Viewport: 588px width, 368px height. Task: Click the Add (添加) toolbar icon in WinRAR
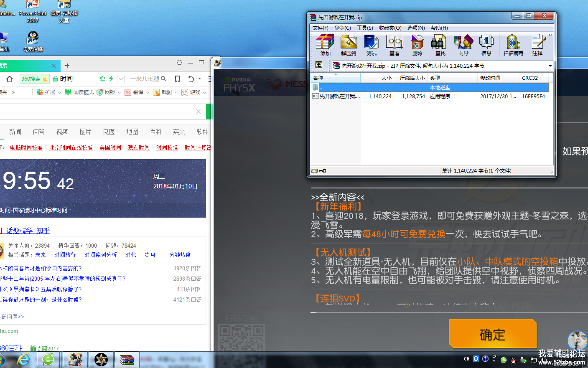pos(325,45)
